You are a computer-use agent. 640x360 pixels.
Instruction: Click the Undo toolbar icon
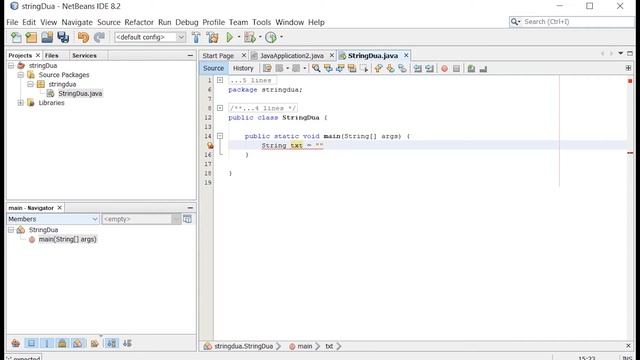(83, 38)
